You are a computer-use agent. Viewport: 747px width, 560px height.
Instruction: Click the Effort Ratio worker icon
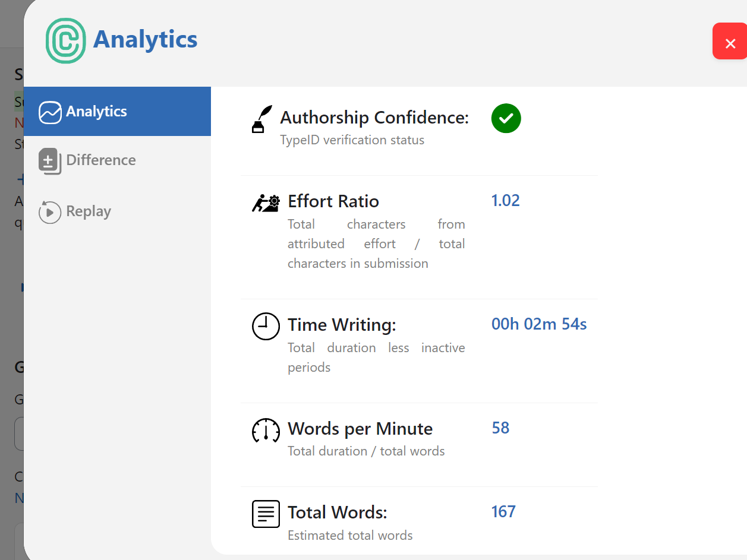pos(265,203)
